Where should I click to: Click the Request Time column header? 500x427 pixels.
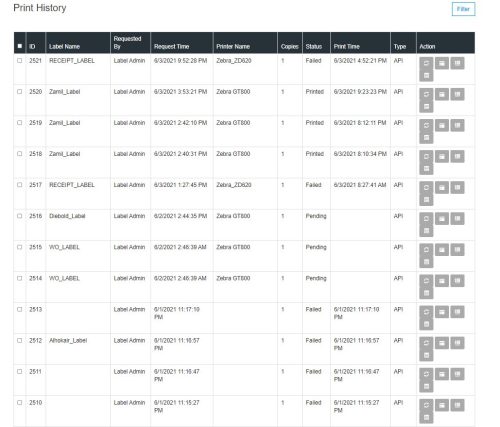point(171,46)
